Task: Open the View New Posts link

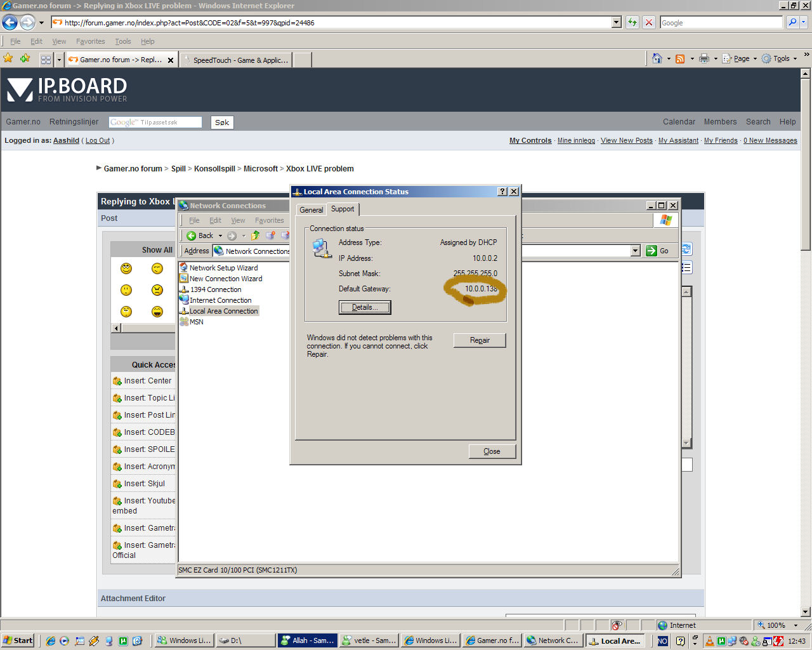Action: [x=627, y=140]
